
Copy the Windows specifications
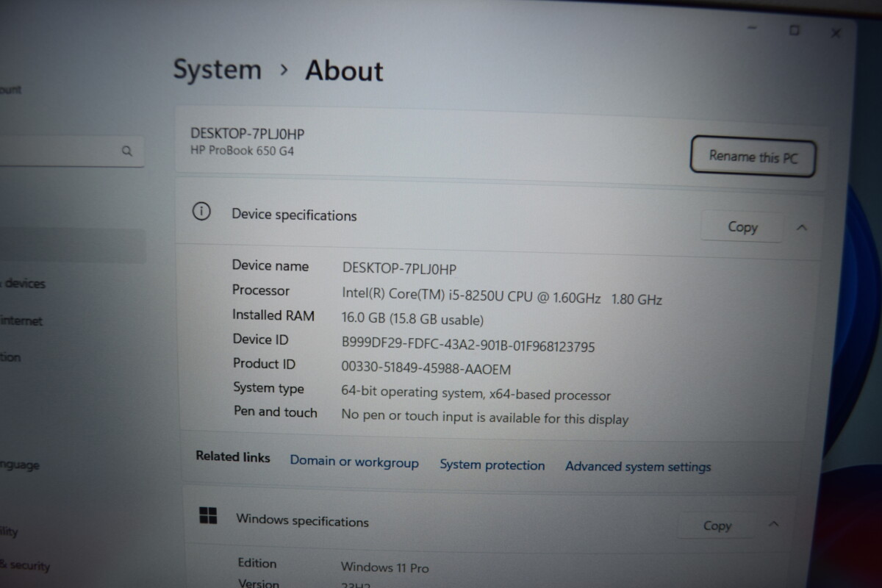tap(717, 526)
